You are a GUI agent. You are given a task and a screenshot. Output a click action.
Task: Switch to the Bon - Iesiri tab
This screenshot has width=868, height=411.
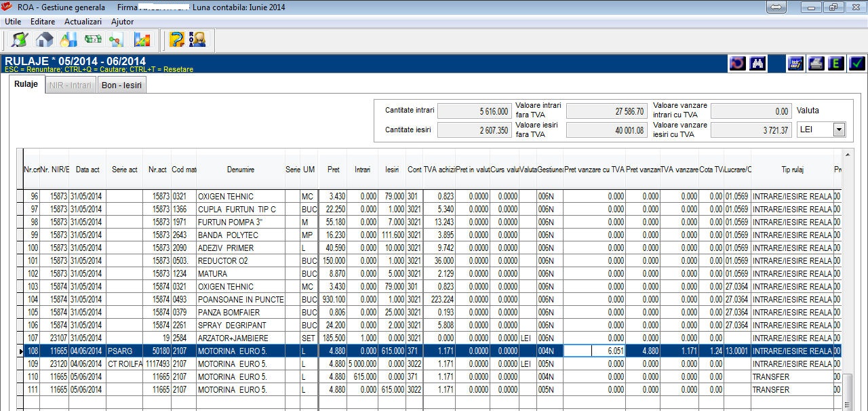122,85
